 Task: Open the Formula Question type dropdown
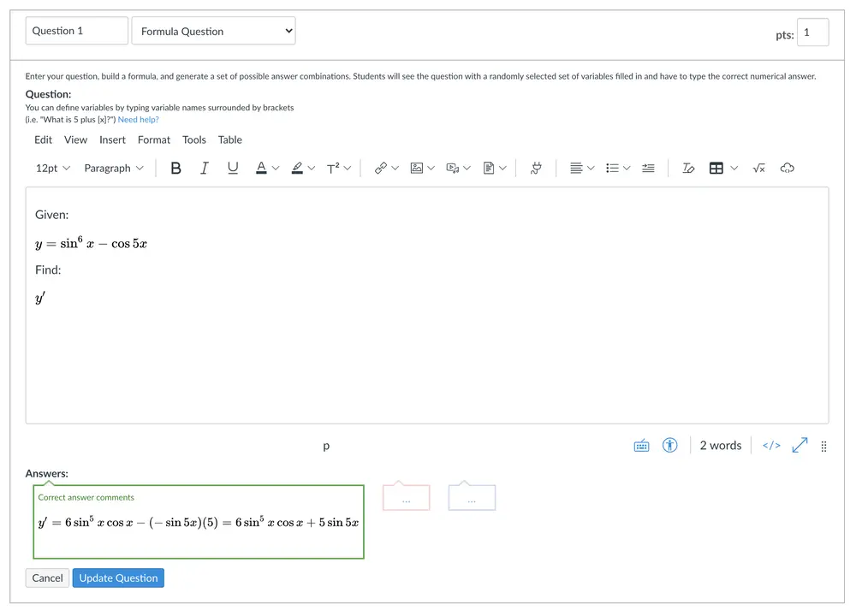pyautogui.click(x=213, y=31)
